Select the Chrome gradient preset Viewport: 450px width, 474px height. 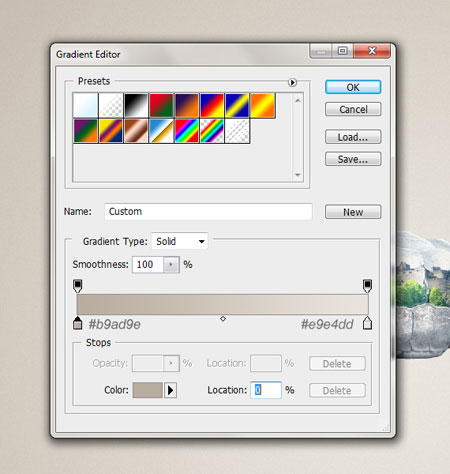point(162,131)
